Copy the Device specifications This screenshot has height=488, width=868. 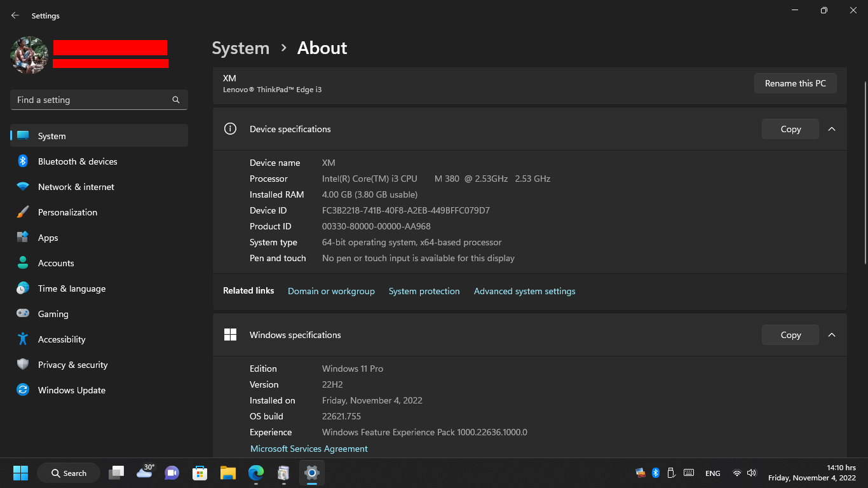click(790, 129)
